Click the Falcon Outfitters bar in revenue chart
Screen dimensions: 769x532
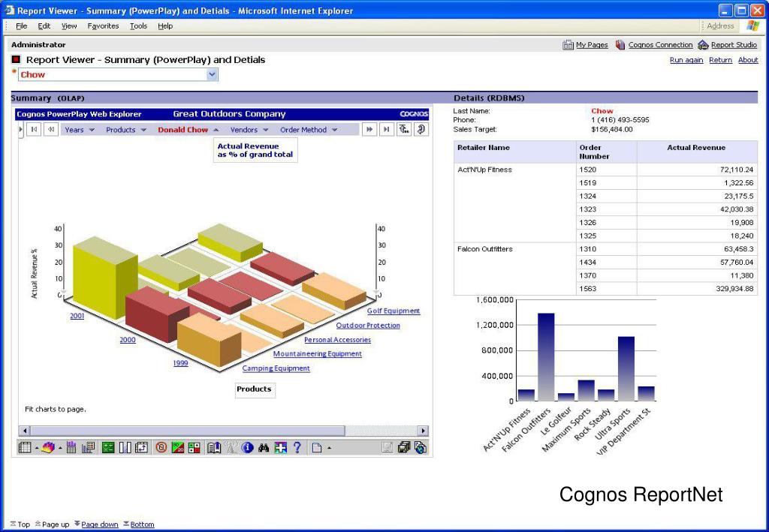point(546,357)
